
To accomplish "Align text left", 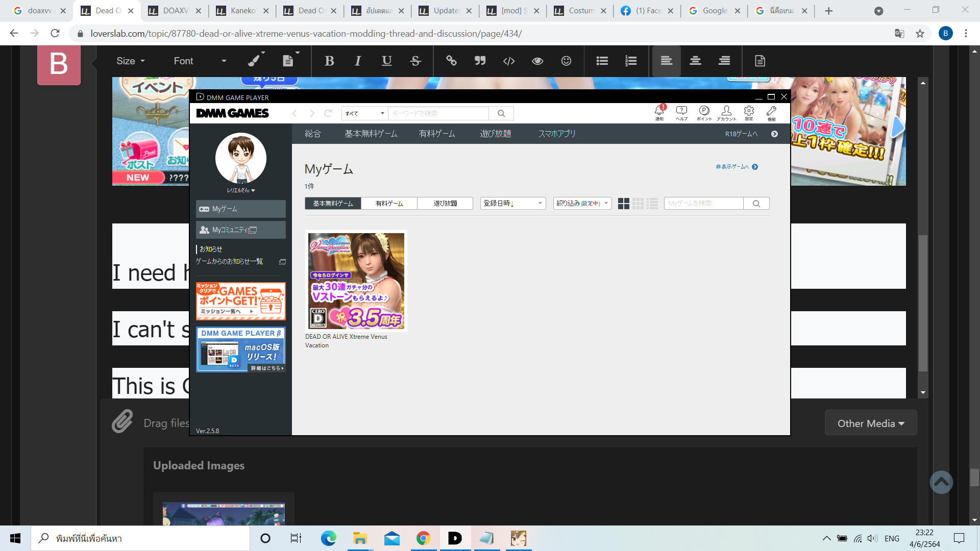I will point(666,61).
